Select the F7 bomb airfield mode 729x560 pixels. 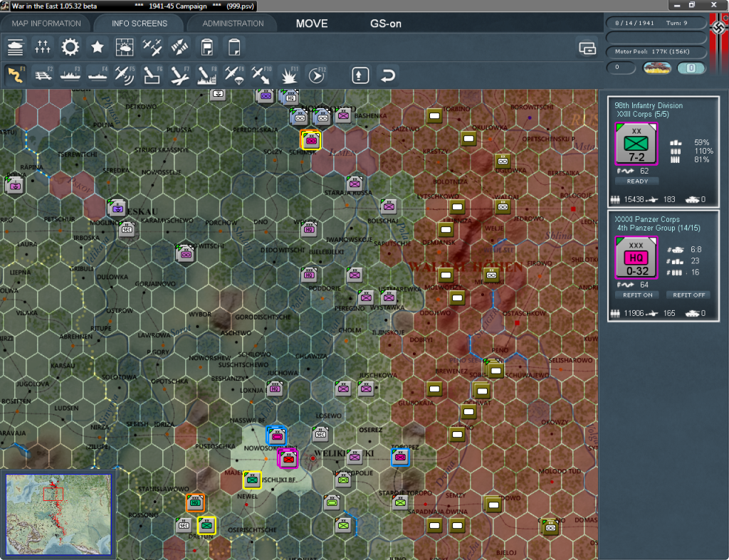(x=179, y=75)
